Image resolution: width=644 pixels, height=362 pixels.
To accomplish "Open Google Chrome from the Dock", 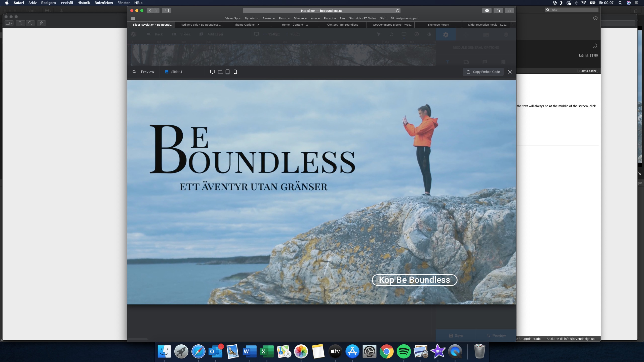I will (x=386, y=351).
